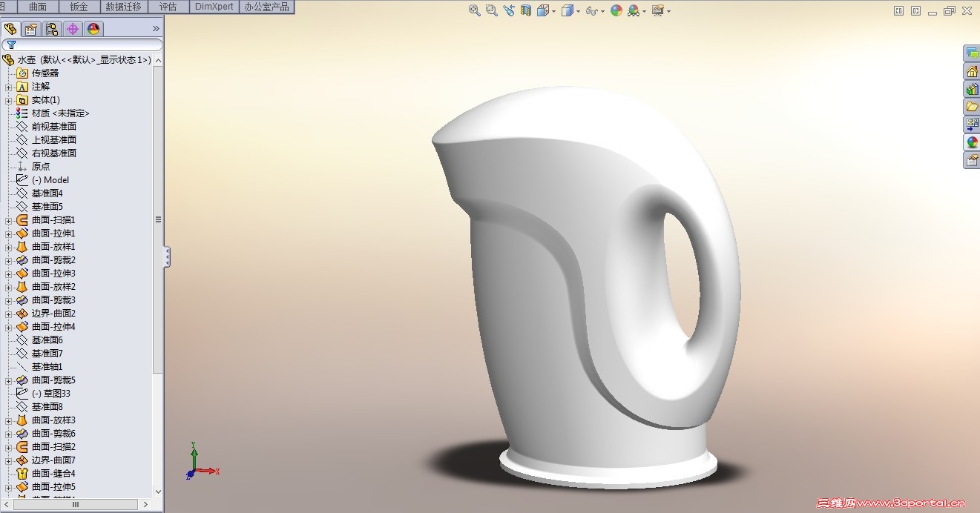Click the Display Style box icon

pyautogui.click(x=568, y=10)
